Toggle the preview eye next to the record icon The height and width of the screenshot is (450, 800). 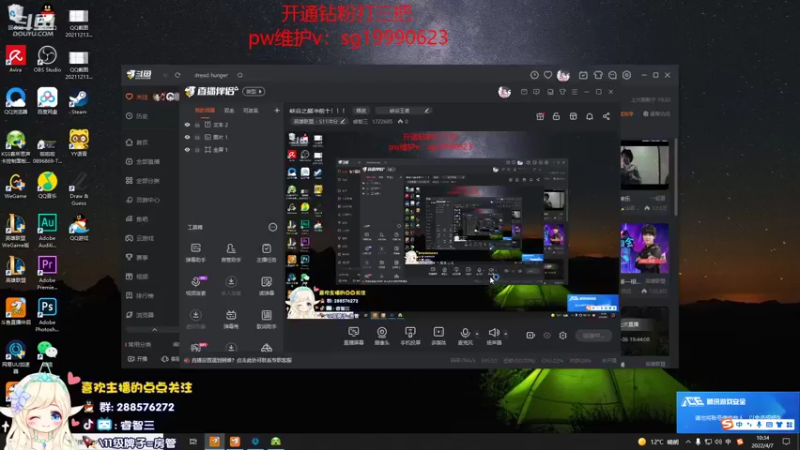coord(547,335)
